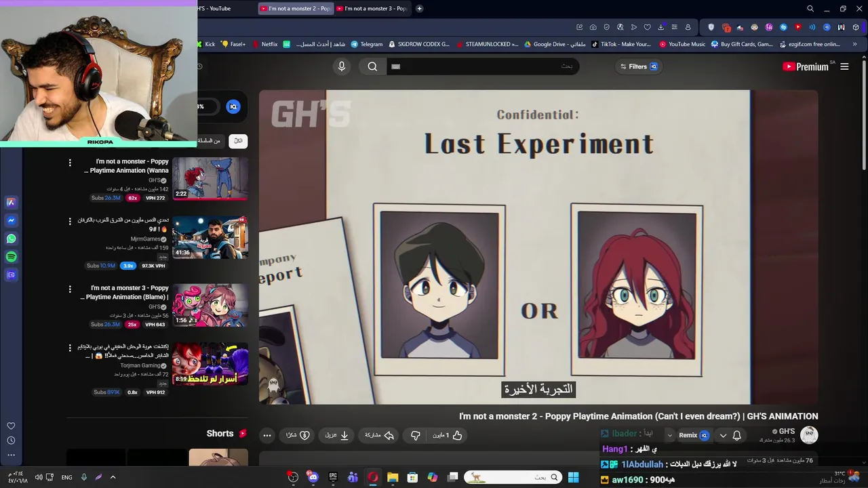Viewport: 868px width, 488px height.
Task: Click the thanks heart-dollar button
Action: 298,435
